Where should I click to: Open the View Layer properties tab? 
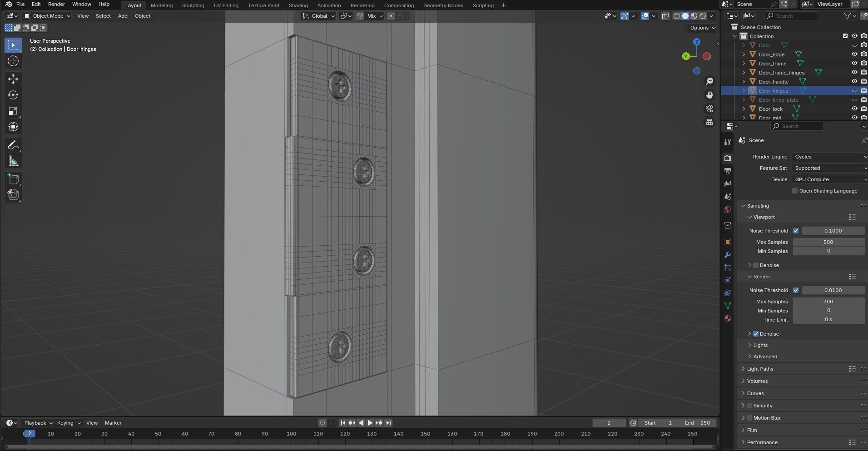pyautogui.click(x=728, y=184)
